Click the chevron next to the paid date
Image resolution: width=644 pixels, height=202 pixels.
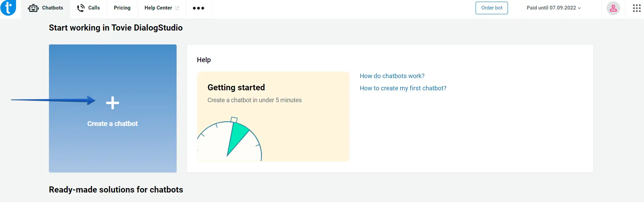579,8
